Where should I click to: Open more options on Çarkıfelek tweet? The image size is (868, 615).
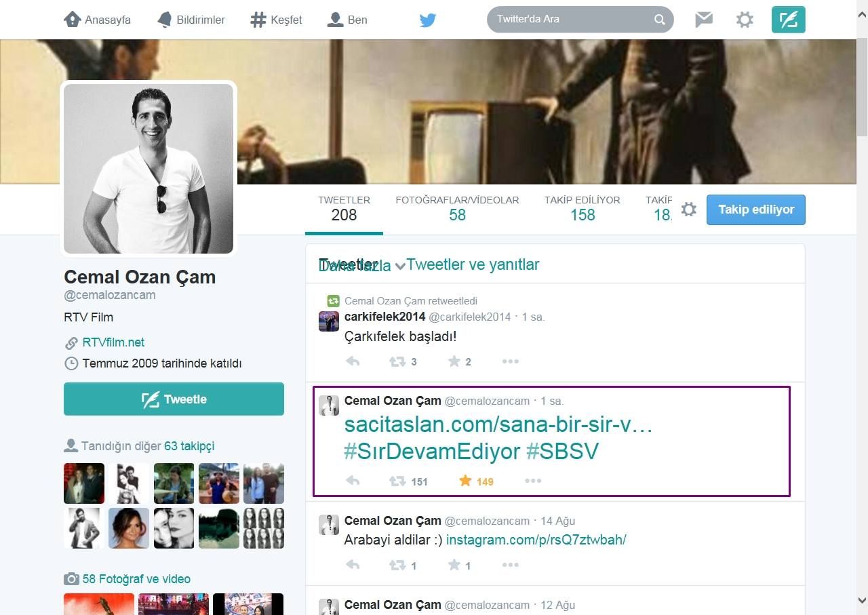(511, 361)
